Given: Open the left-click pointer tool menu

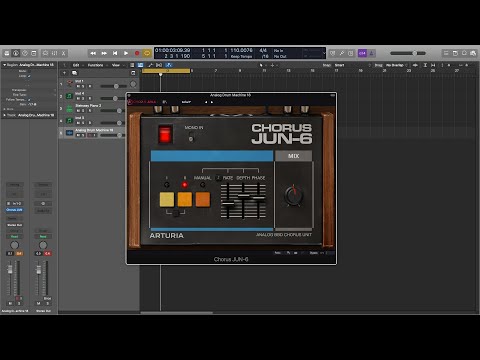Looking at the screenshot, I should [262, 65].
